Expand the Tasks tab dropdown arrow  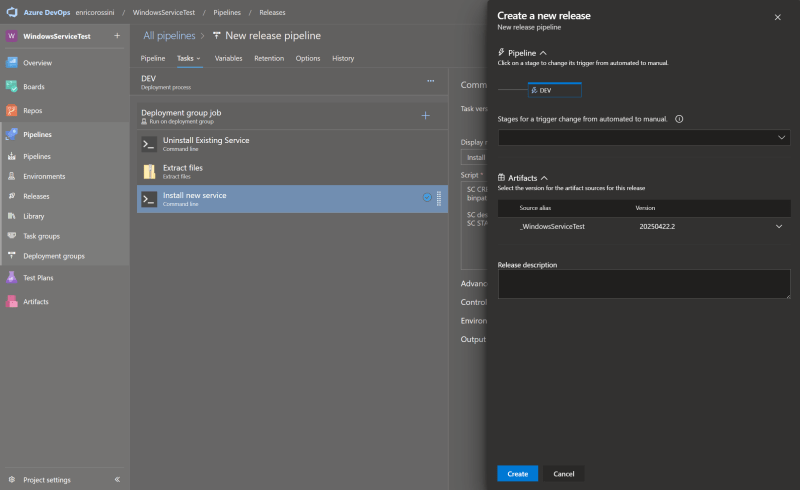coord(198,59)
